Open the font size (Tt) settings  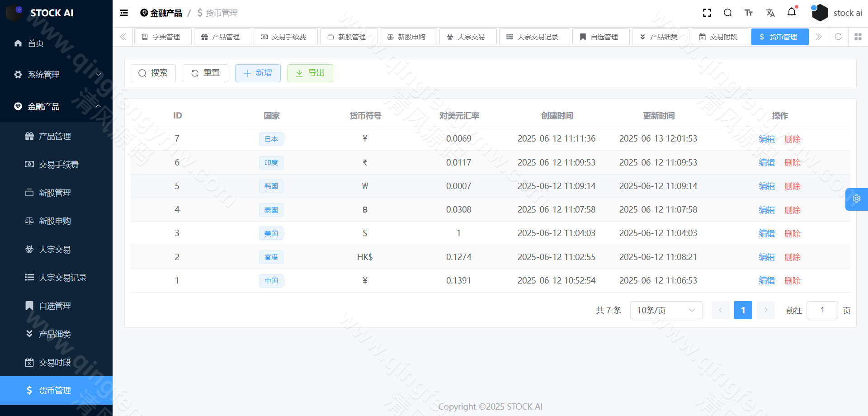749,13
